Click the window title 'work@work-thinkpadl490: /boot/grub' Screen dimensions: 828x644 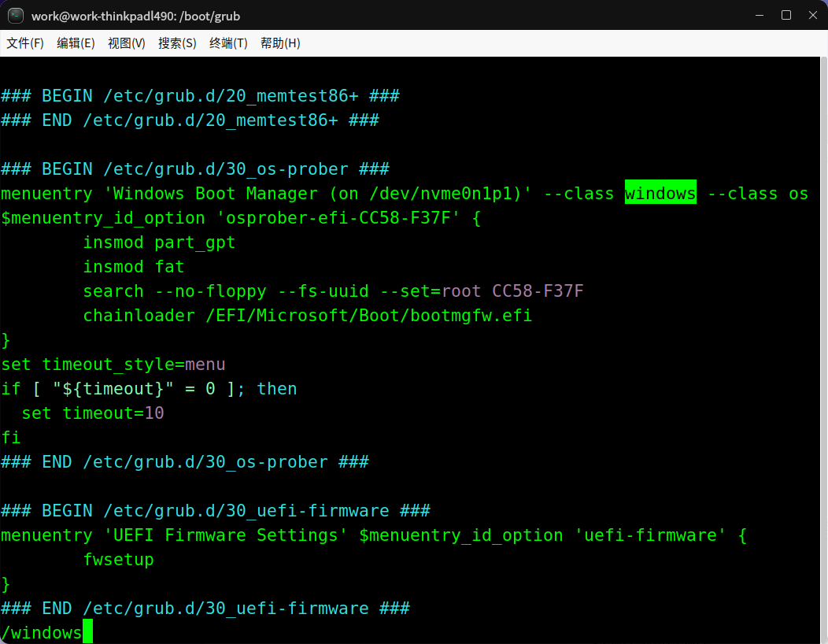click(x=135, y=16)
